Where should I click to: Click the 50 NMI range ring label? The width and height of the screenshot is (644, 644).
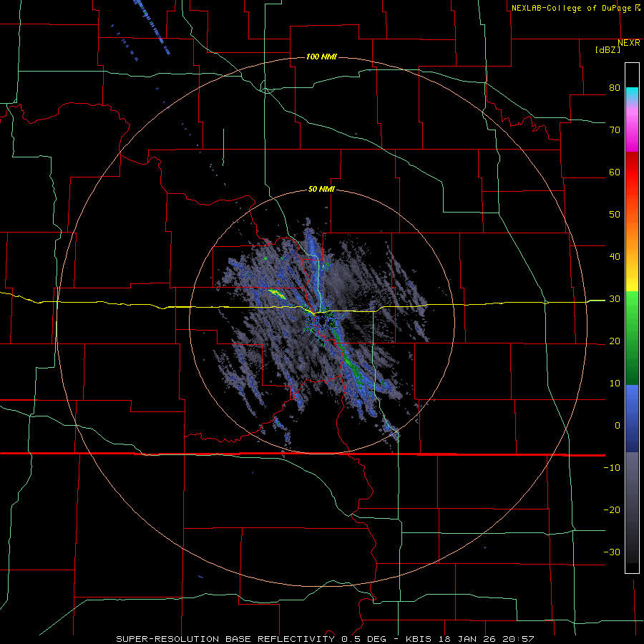coord(321,190)
